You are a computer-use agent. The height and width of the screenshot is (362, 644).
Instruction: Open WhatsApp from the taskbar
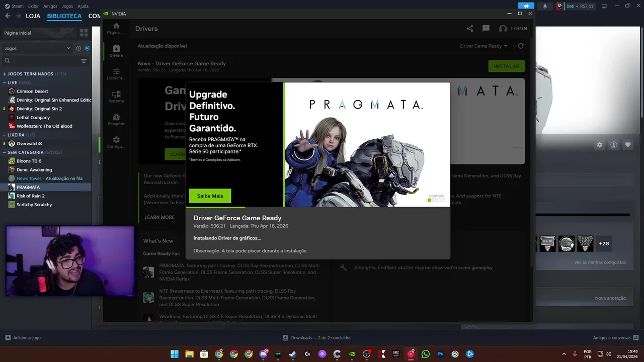(x=426, y=354)
